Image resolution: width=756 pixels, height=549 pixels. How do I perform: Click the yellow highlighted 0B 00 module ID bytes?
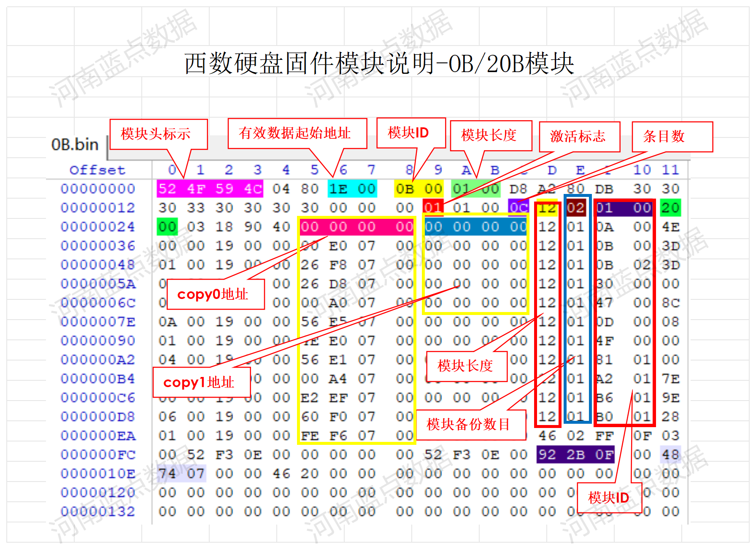tap(420, 189)
